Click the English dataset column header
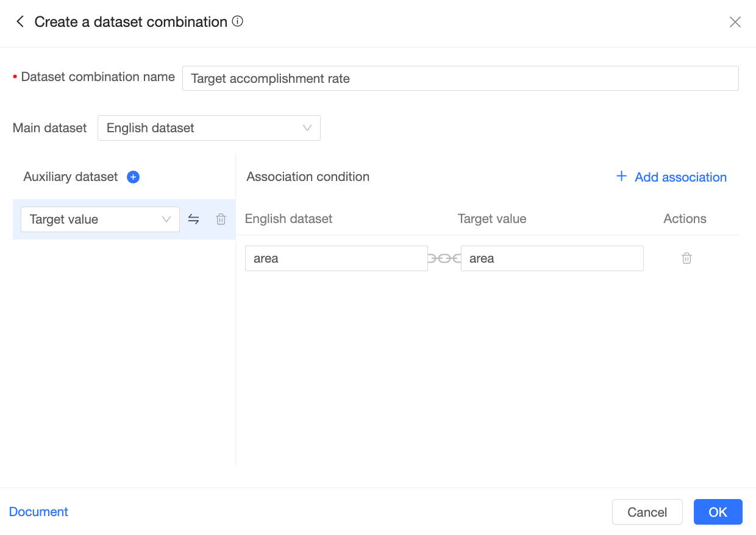Viewport: 756px width, 535px height. tap(288, 219)
